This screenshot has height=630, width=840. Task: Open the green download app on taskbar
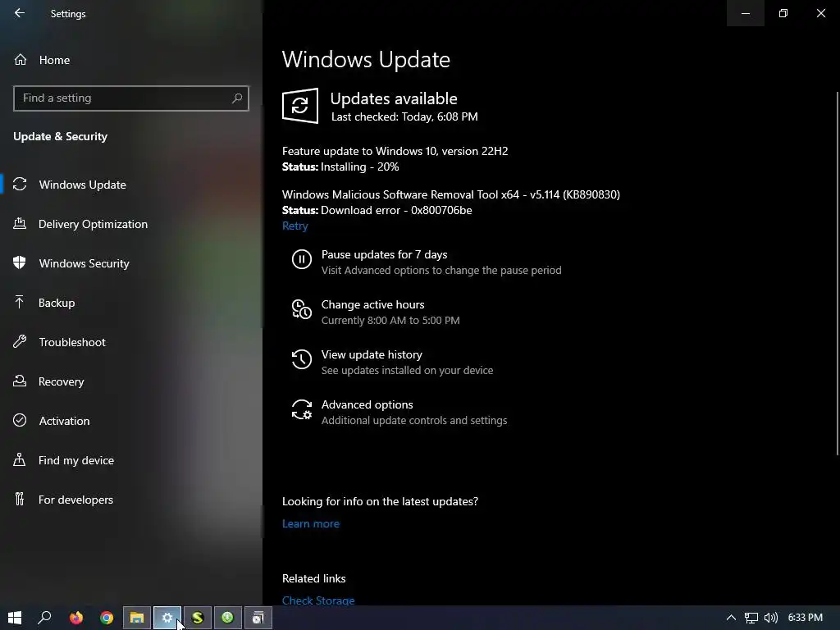pos(228,618)
